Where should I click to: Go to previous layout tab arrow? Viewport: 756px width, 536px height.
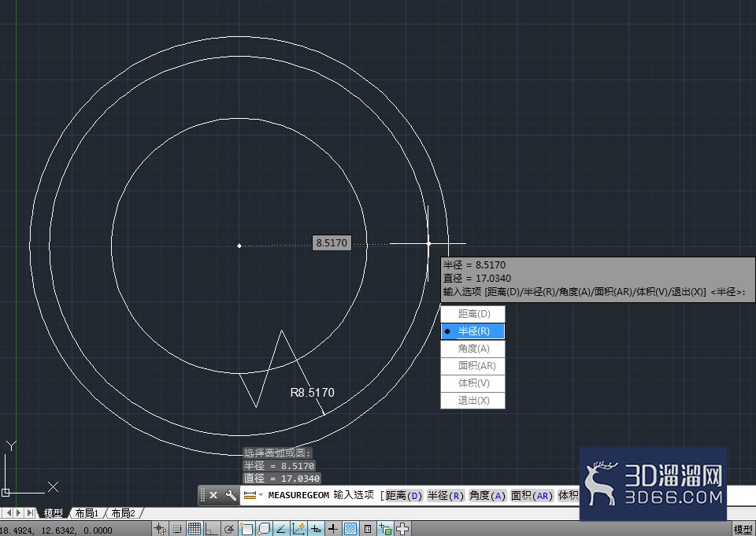[9, 513]
